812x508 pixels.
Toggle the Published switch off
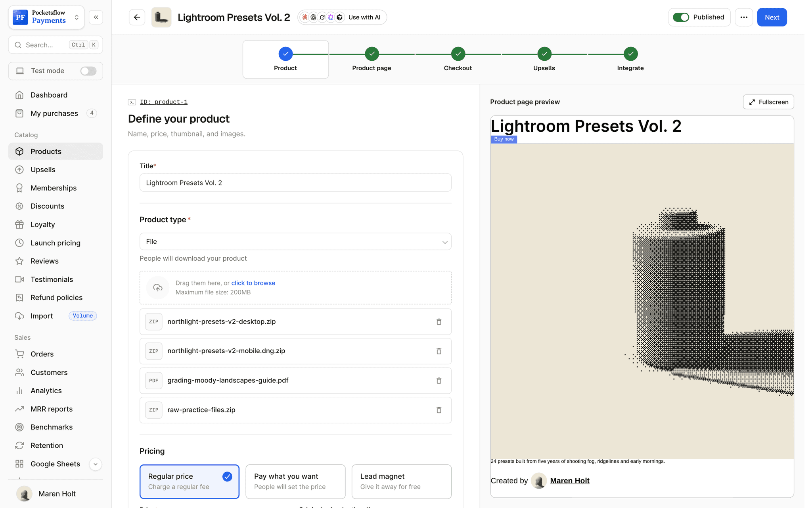point(681,17)
